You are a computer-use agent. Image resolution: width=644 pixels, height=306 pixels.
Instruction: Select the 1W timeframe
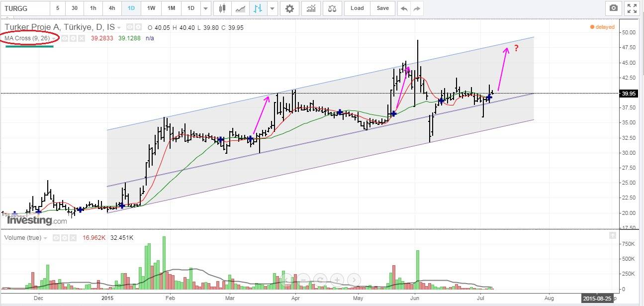coord(151,8)
